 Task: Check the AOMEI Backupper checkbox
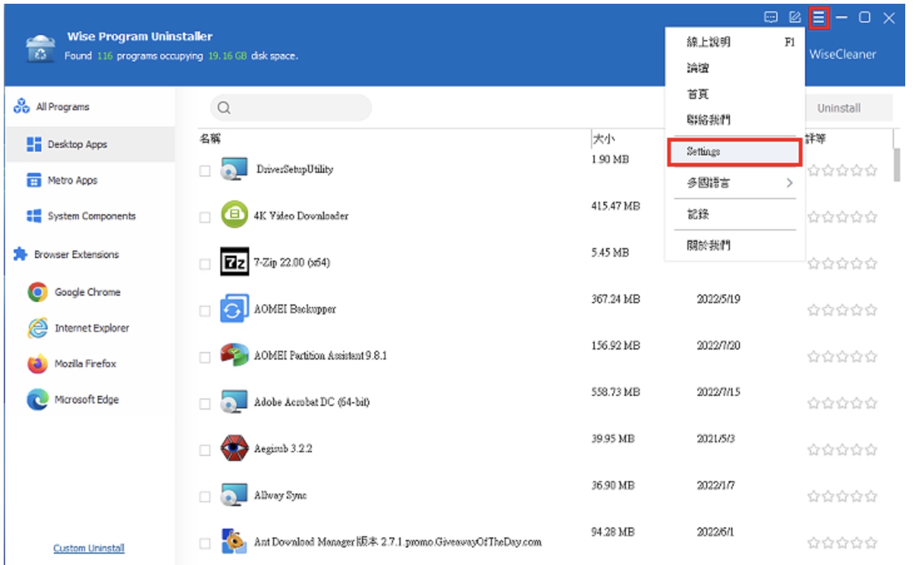[x=205, y=311]
